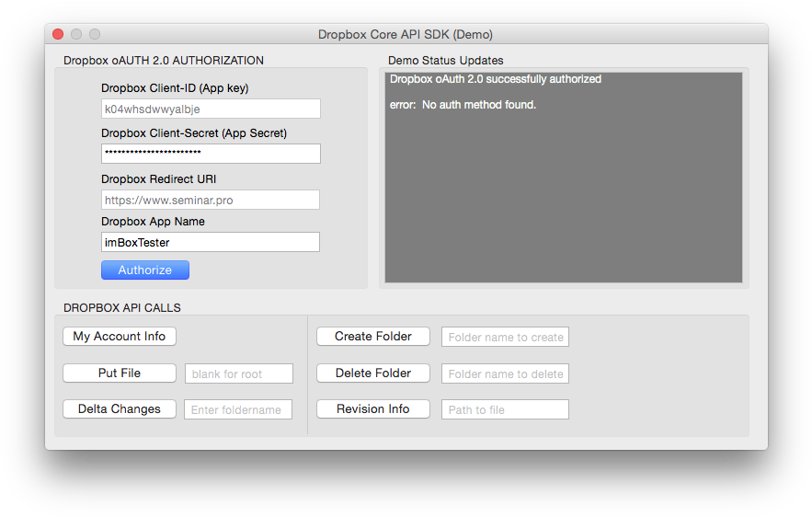Click the 'Dropbox App Name' label
Screen dimensions: 812x517
click(153, 222)
